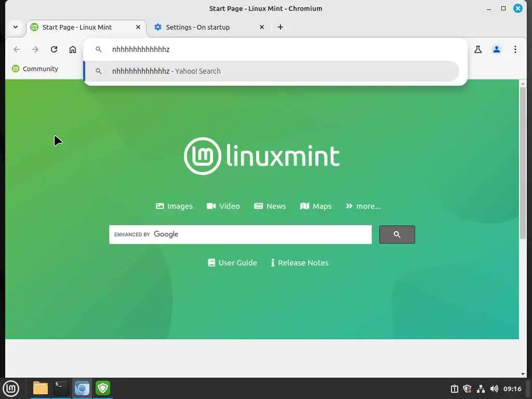Expand the more... links
The height and width of the screenshot is (399, 532).
pos(363,206)
